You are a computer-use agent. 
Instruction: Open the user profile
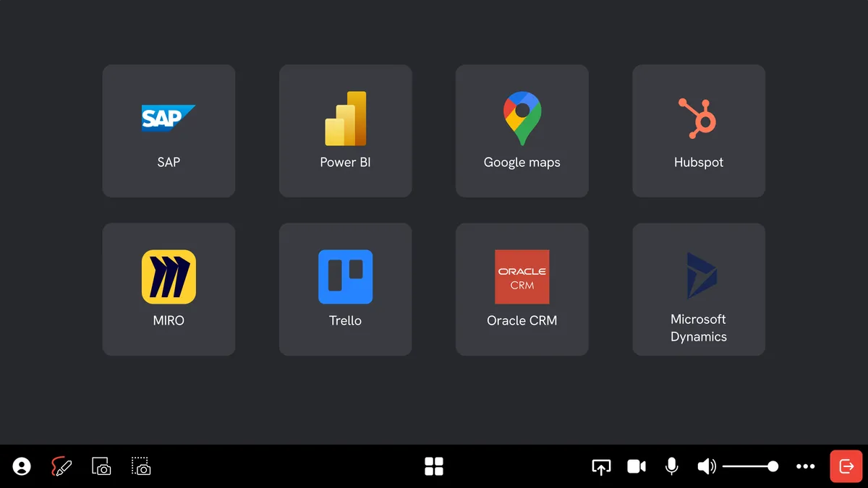21,466
